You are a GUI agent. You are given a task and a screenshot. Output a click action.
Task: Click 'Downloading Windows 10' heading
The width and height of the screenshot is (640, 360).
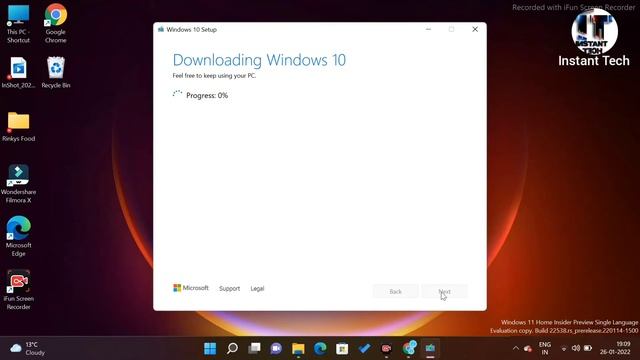pyautogui.click(x=259, y=60)
